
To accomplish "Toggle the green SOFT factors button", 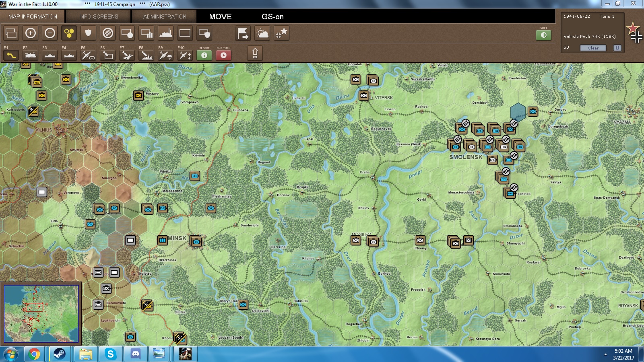I will click(544, 35).
